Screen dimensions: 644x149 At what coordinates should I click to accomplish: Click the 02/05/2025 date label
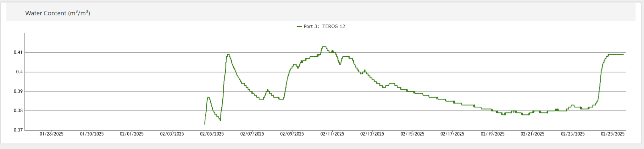pos(212,134)
